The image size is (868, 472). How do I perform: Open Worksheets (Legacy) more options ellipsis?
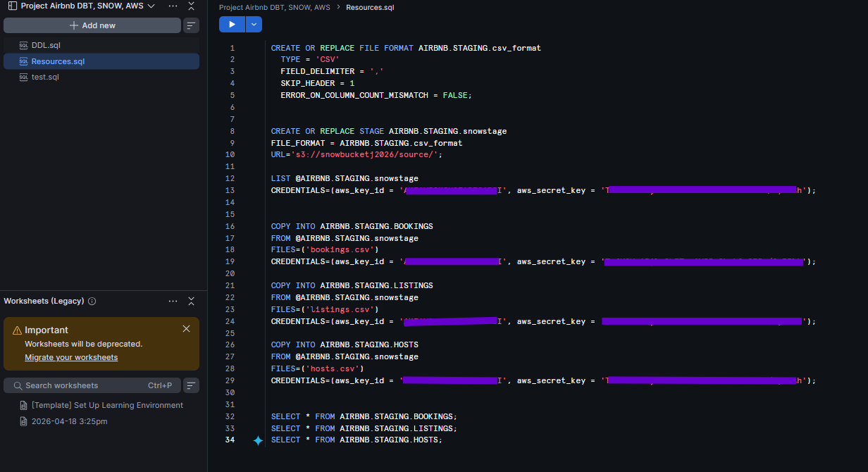[173, 301]
